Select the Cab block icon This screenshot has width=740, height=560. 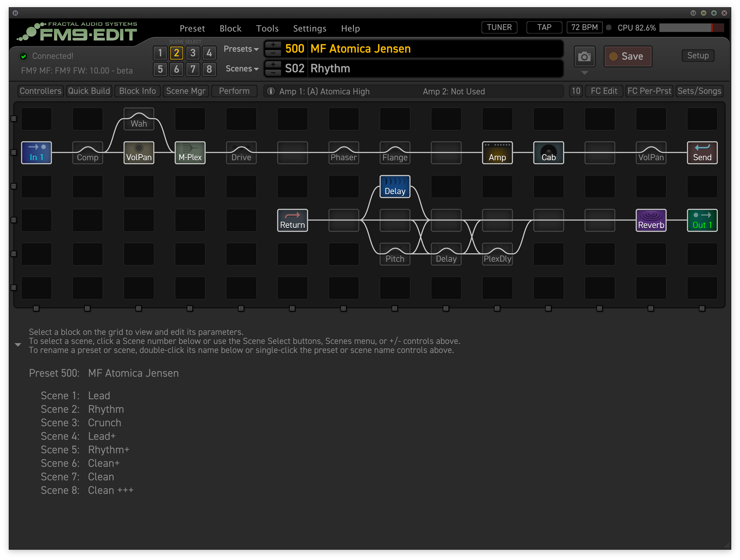coord(548,153)
